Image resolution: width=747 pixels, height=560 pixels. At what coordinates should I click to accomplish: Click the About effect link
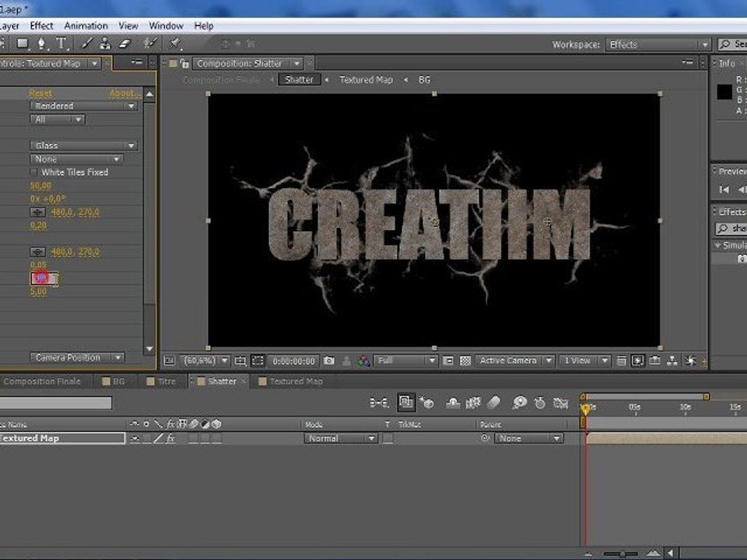click(x=124, y=93)
